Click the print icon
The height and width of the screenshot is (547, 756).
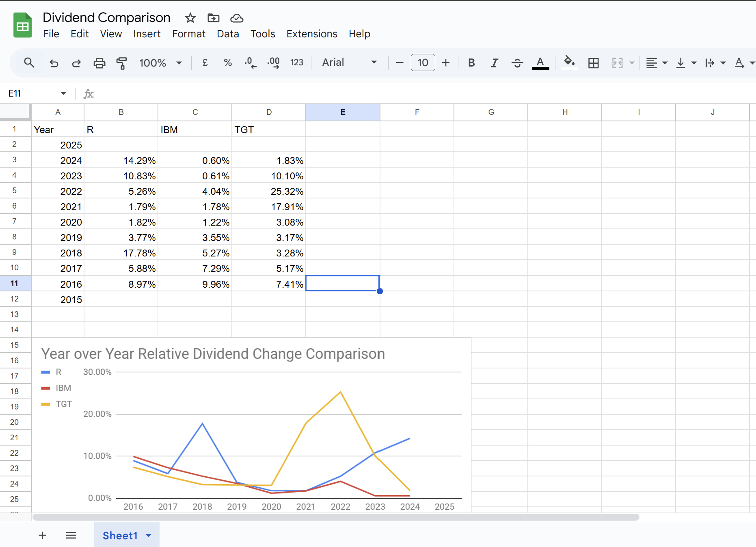point(99,63)
